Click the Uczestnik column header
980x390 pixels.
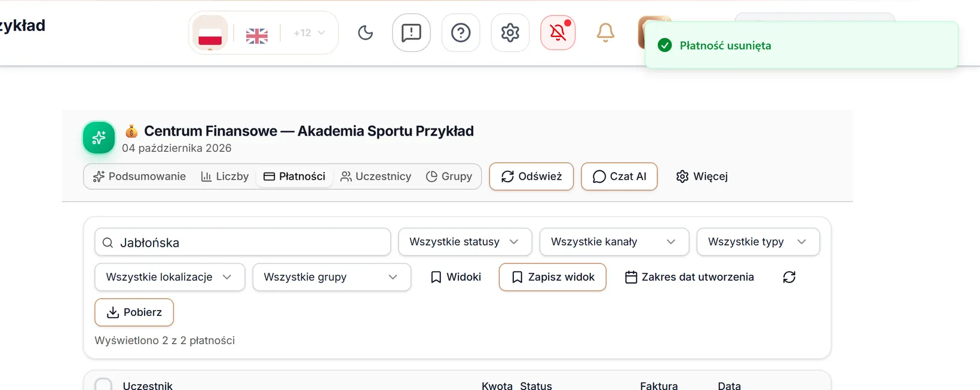coord(148,386)
